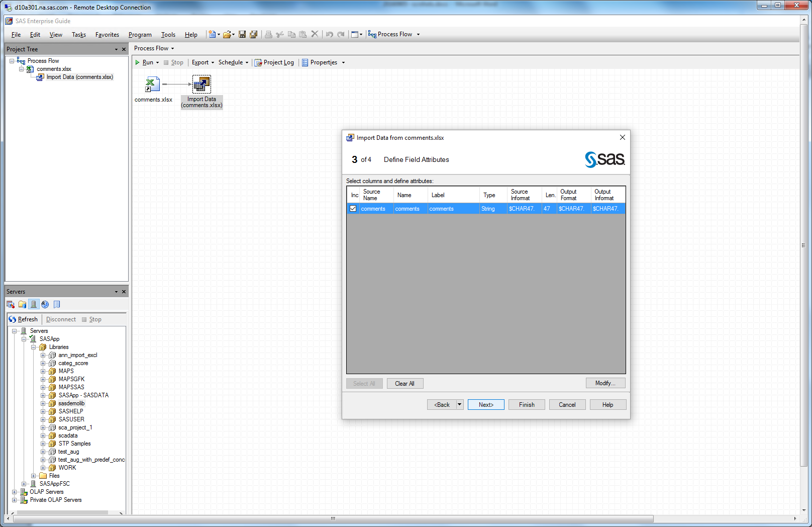Open the Edit menu
812x527 pixels.
coord(35,35)
